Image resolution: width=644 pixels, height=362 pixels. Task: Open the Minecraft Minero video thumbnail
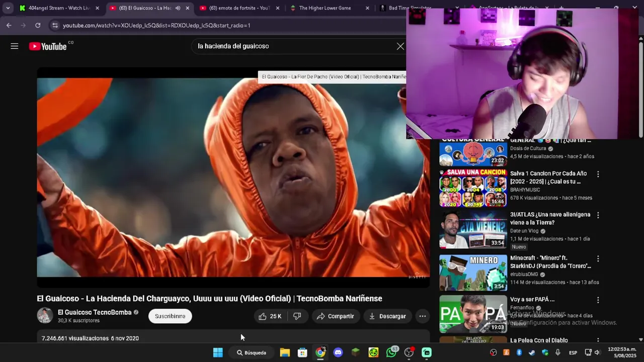tap(473, 273)
